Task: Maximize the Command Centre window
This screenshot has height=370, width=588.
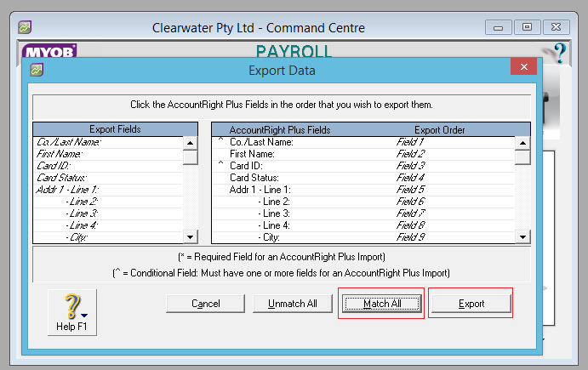Action: pyautogui.click(x=527, y=27)
